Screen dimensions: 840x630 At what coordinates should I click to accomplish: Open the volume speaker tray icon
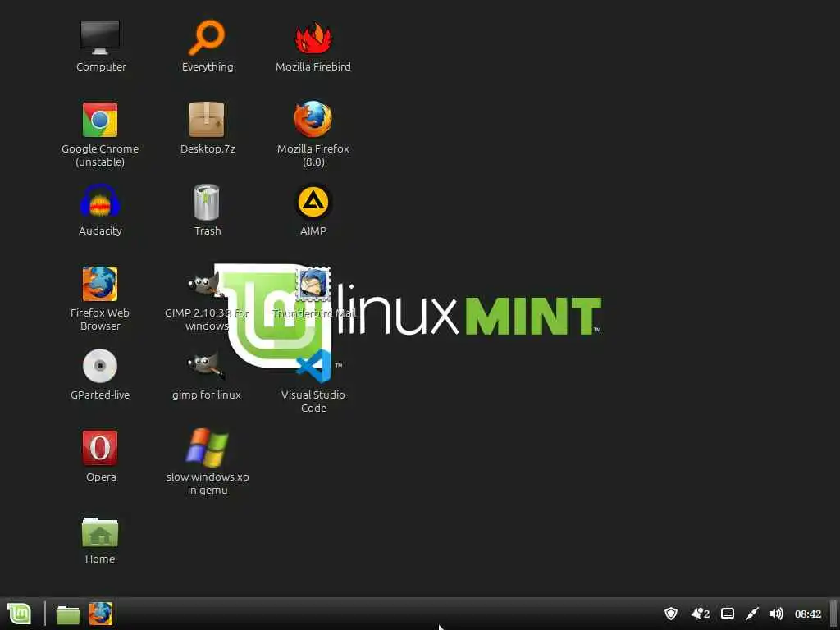click(776, 614)
